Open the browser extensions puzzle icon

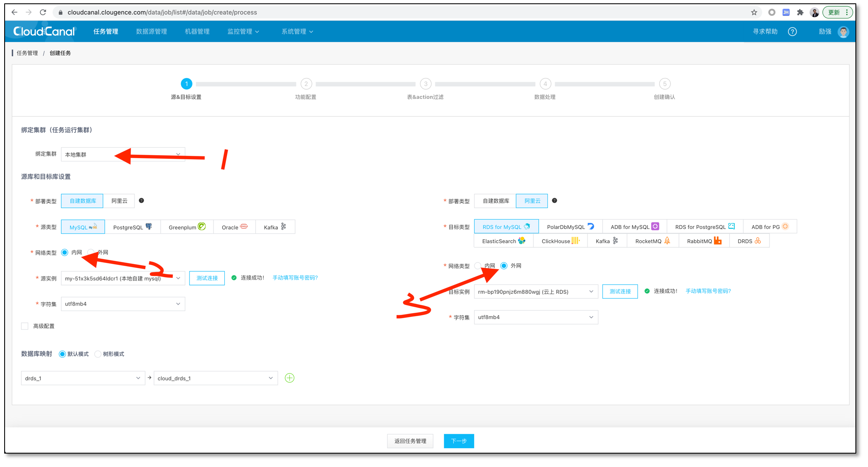pyautogui.click(x=800, y=13)
